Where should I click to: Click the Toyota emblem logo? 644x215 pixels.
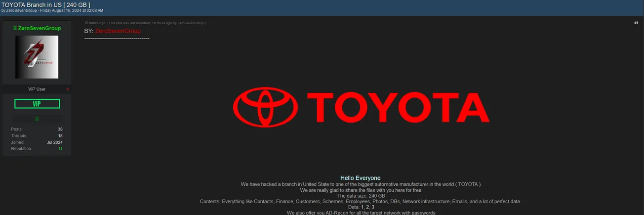coord(265,107)
